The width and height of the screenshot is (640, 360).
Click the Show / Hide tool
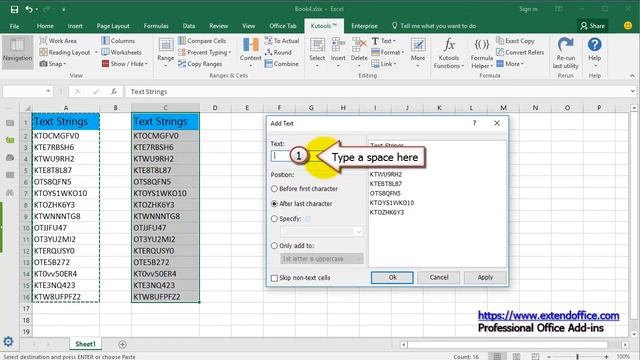coord(124,64)
